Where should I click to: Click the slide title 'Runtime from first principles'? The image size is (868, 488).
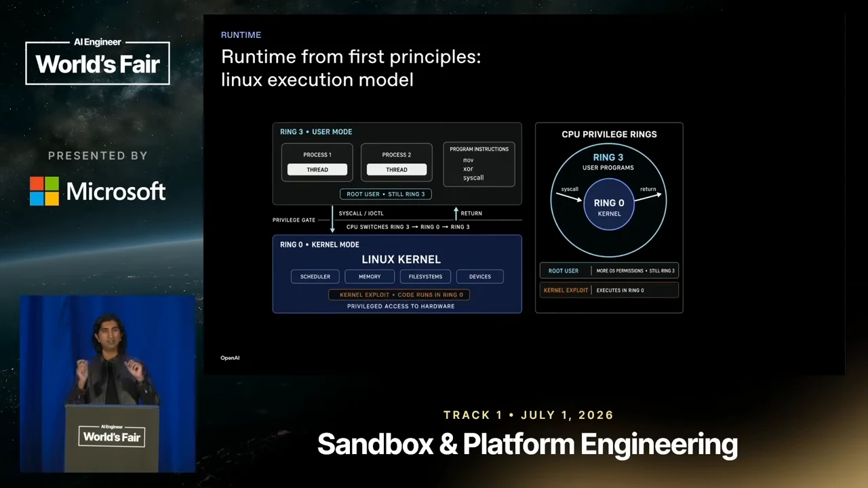351,56
